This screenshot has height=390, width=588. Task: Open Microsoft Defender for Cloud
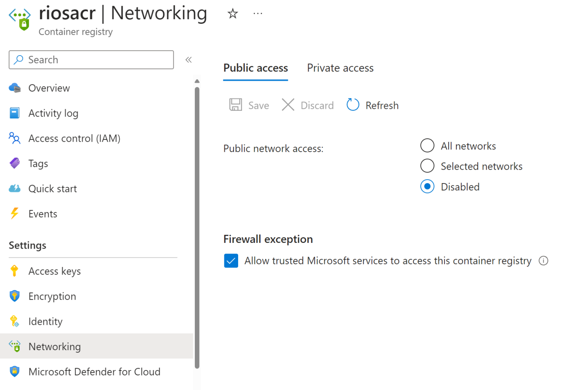tap(94, 372)
